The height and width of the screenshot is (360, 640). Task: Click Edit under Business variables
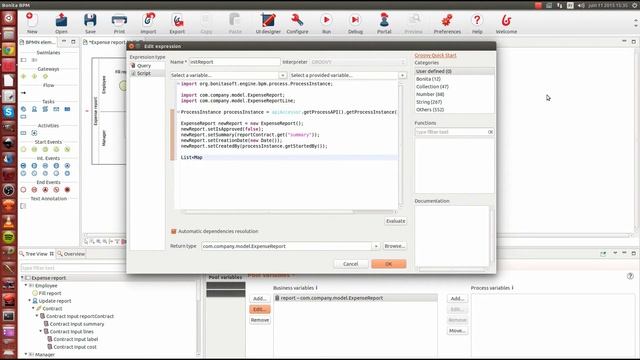pos(260,309)
